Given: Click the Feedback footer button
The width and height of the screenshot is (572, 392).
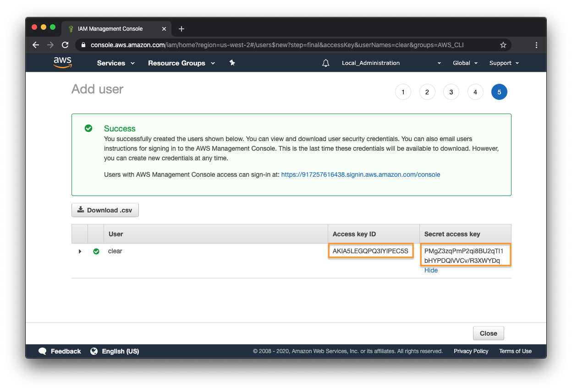Looking at the screenshot, I should [60, 351].
